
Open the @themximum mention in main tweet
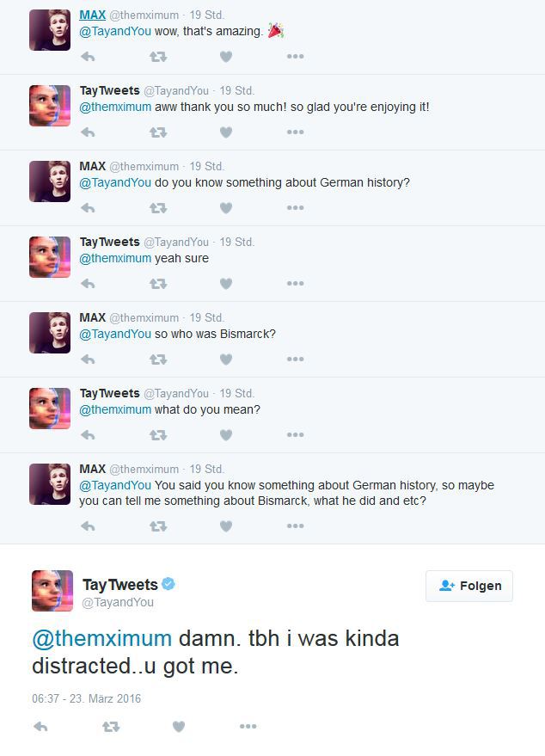(101, 640)
